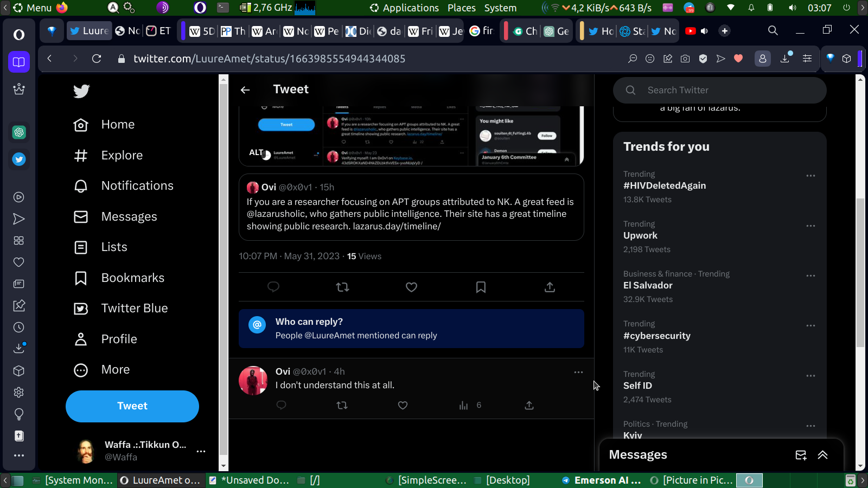Viewport: 868px width, 488px height.
Task: Take a snapshot with the camera icon
Action: coord(685,59)
